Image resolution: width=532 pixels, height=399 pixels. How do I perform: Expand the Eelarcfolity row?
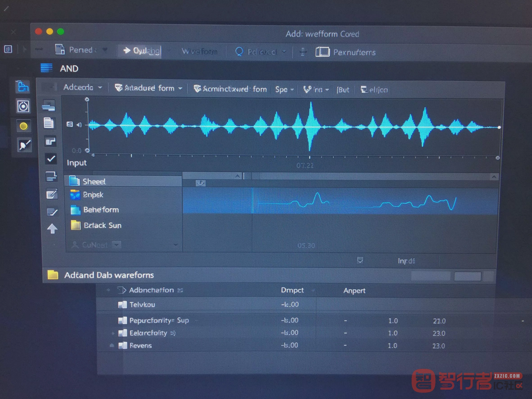(113, 333)
